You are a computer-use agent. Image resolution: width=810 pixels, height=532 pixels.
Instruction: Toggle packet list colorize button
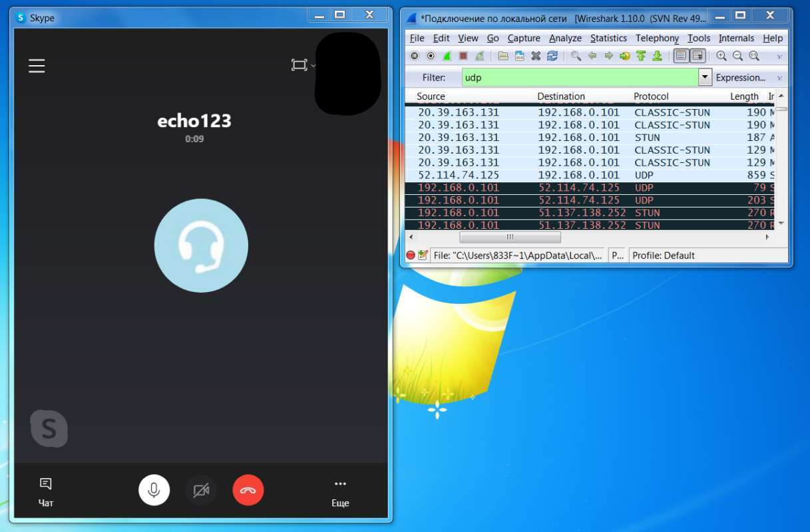[681, 56]
